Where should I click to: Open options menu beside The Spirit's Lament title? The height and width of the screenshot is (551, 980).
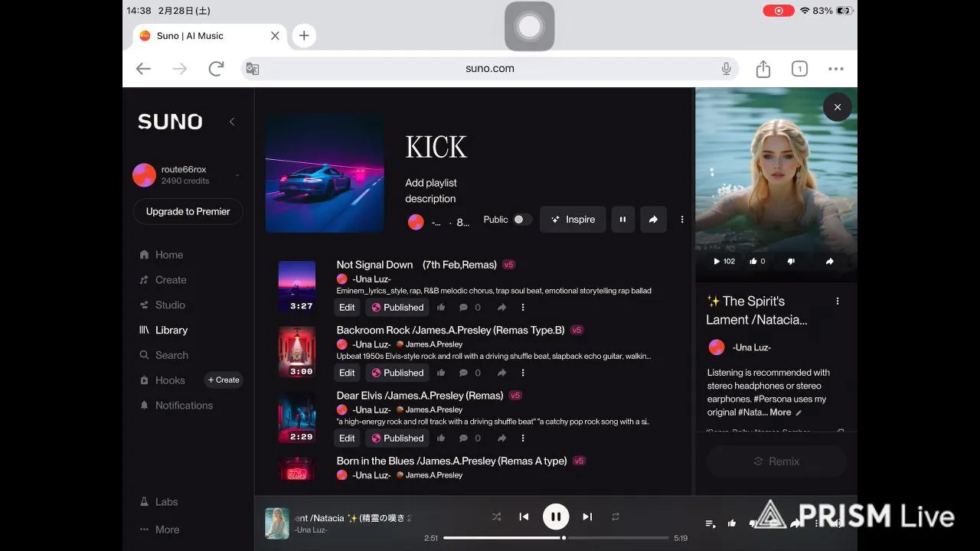(838, 302)
